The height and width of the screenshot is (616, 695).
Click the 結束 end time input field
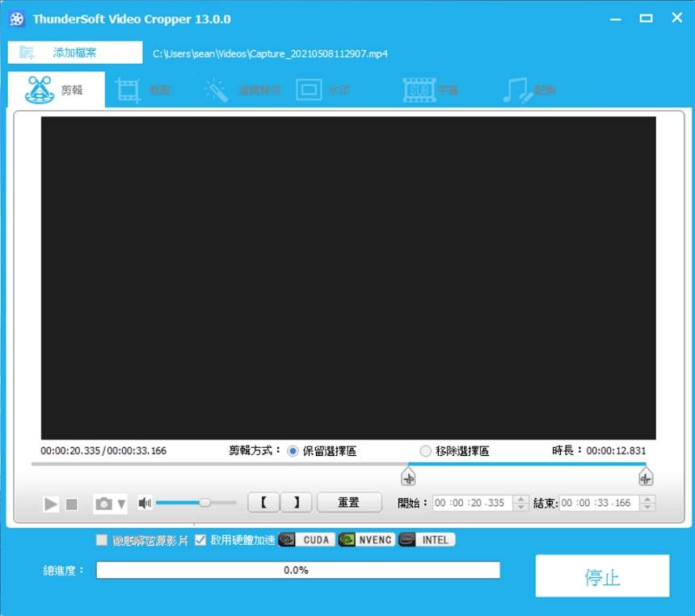coord(599,503)
